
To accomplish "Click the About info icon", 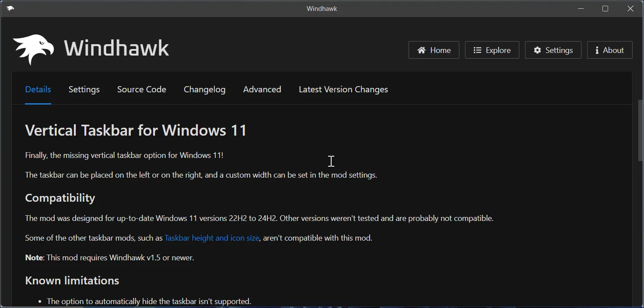I will [597, 50].
